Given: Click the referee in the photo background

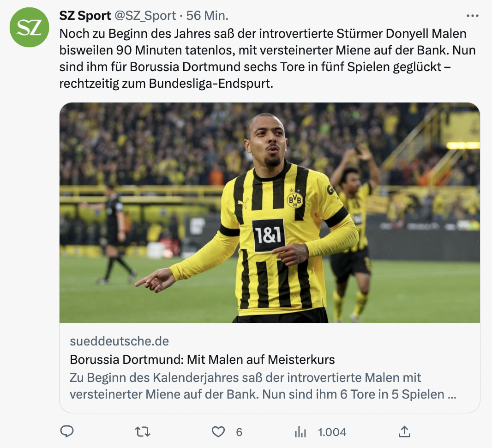Looking at the screenshot, I should 114,231.
